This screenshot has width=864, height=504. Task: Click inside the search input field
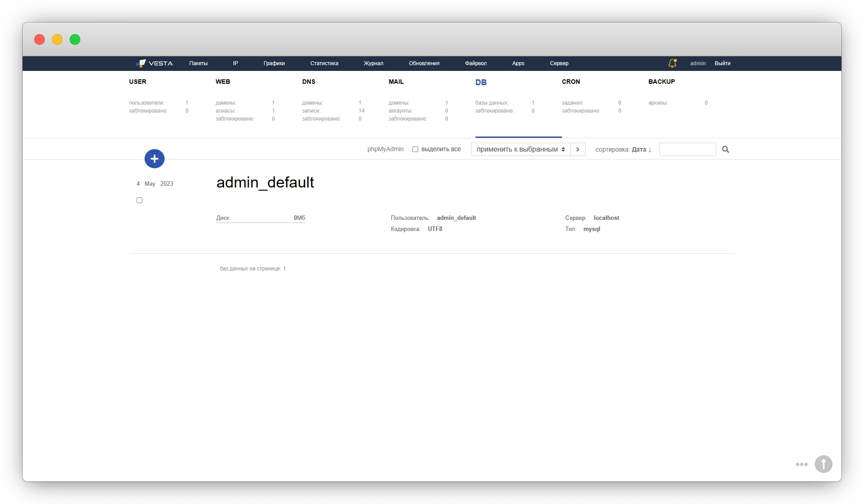687,149
